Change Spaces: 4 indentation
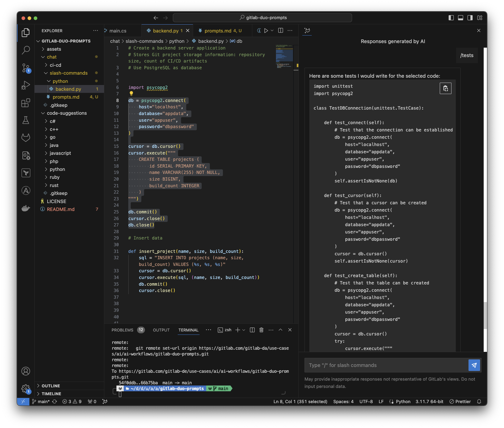Screen dimensions: 504x428 coord(343,402)
